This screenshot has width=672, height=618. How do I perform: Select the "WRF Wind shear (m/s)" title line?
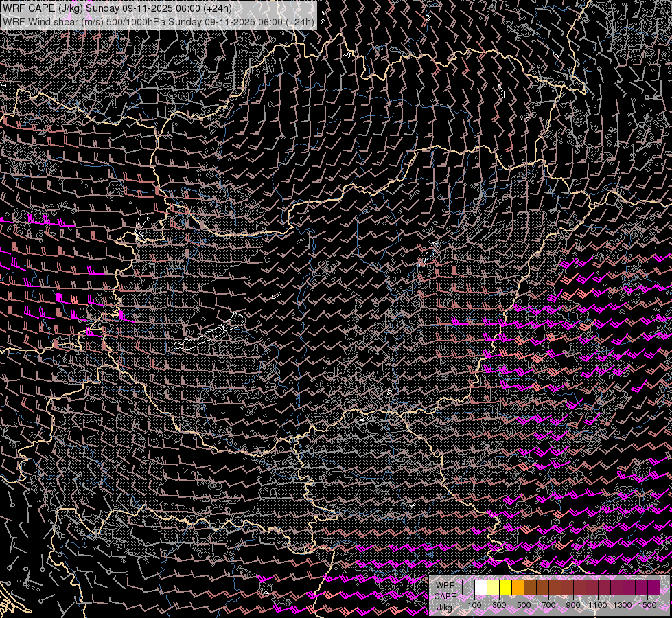(x=158, y=21)
